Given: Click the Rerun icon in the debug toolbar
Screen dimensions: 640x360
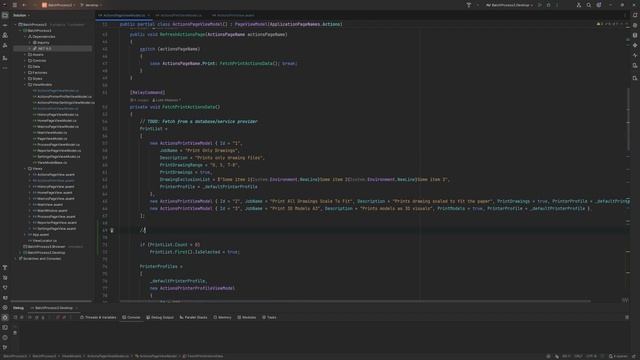Looking at the screenshot, I should (16, 317).
